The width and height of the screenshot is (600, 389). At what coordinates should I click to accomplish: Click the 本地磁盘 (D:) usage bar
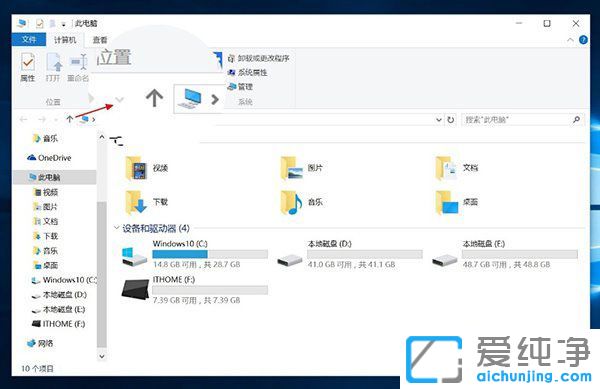pos(365,254)
